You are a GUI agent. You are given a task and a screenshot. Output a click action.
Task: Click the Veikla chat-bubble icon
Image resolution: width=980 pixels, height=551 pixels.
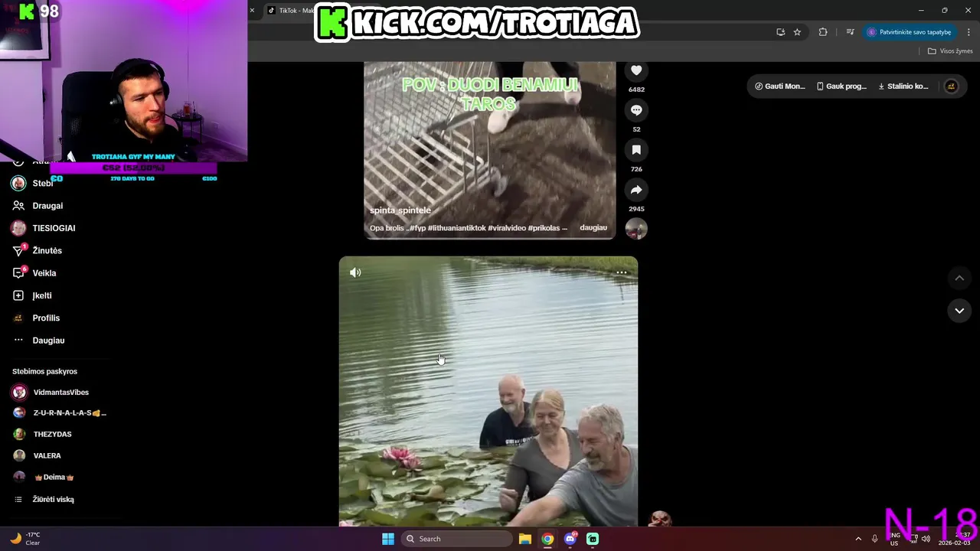(x=18, y=273)
